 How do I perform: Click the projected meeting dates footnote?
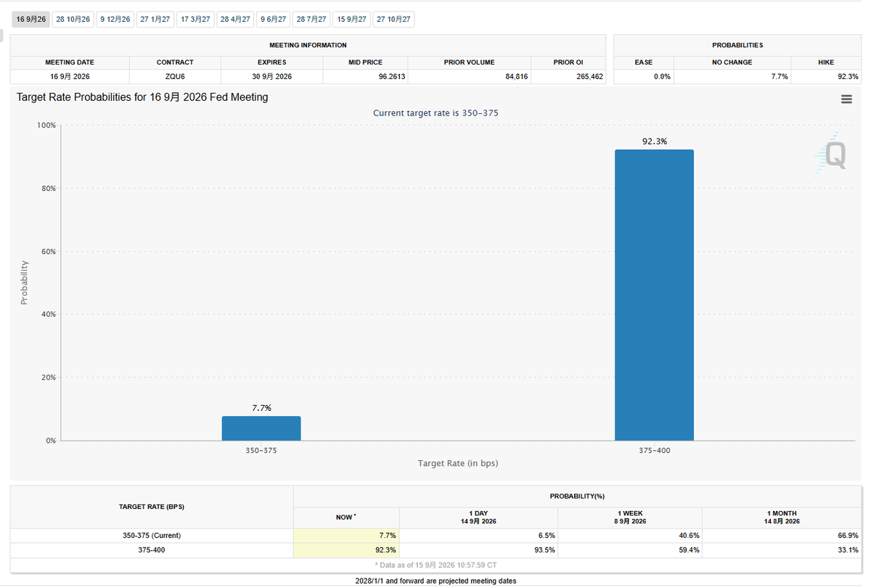tap(435, 581)
